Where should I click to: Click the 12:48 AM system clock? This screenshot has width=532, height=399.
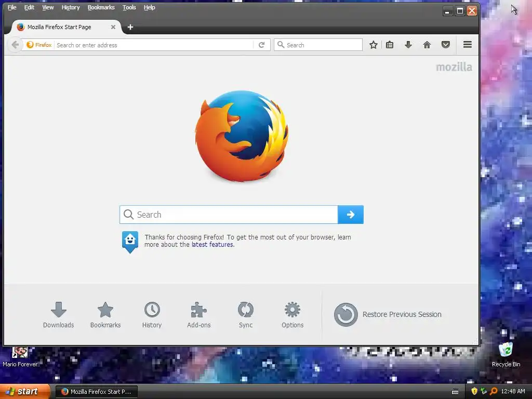click(x=513, y=391)
